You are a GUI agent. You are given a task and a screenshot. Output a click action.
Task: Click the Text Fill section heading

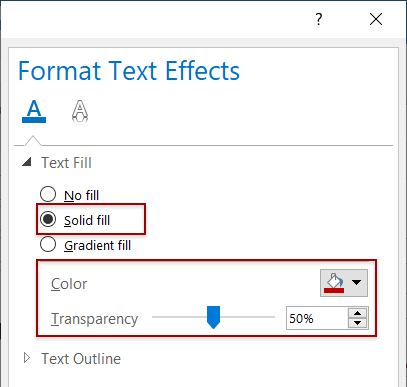[x=66, y=163]
